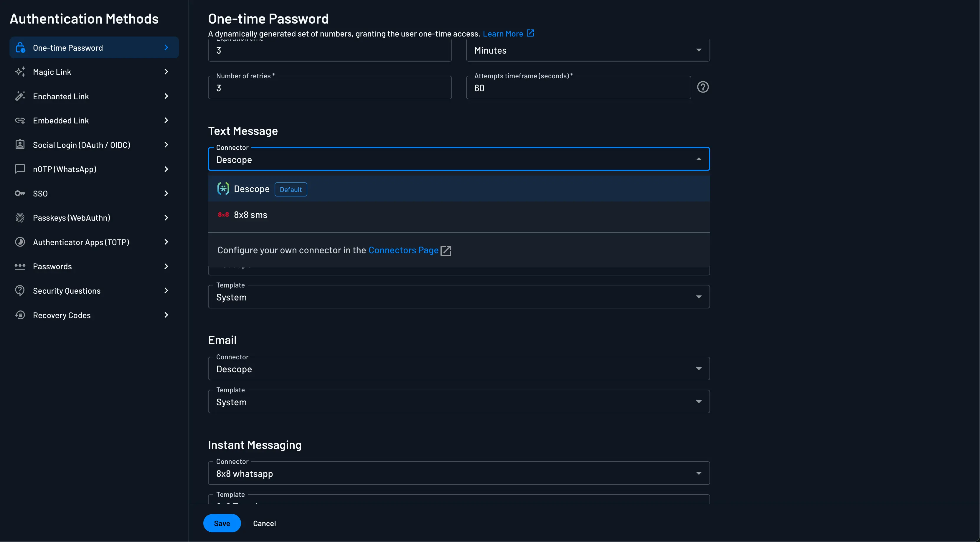
Task: Select the Authenticator Apps TOTP icon
Action: pos(20,242)
